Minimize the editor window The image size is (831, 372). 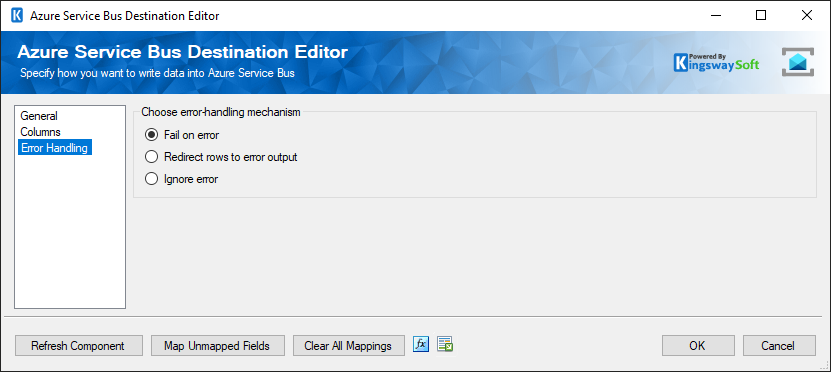(x=715, y=15)
